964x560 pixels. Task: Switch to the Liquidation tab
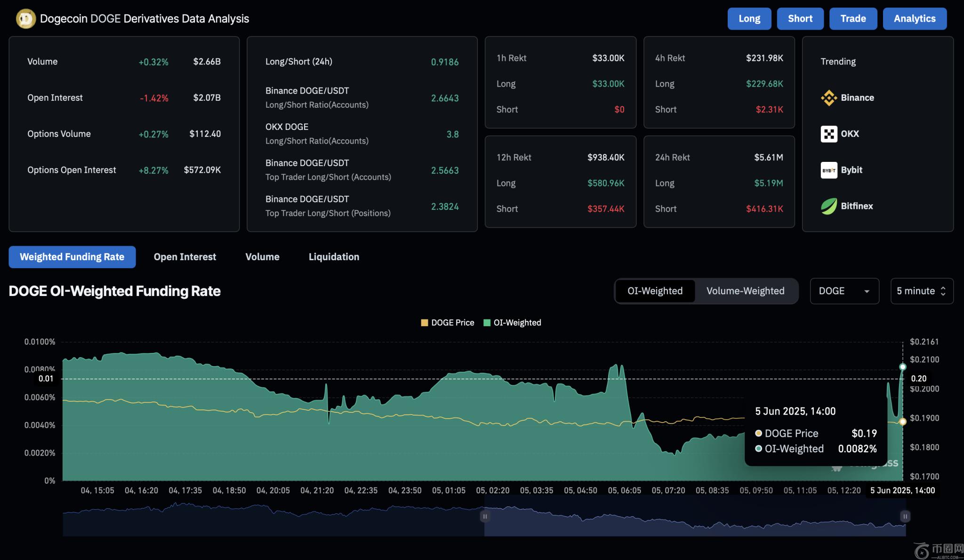pyautogui.click(x=334, y=257)
